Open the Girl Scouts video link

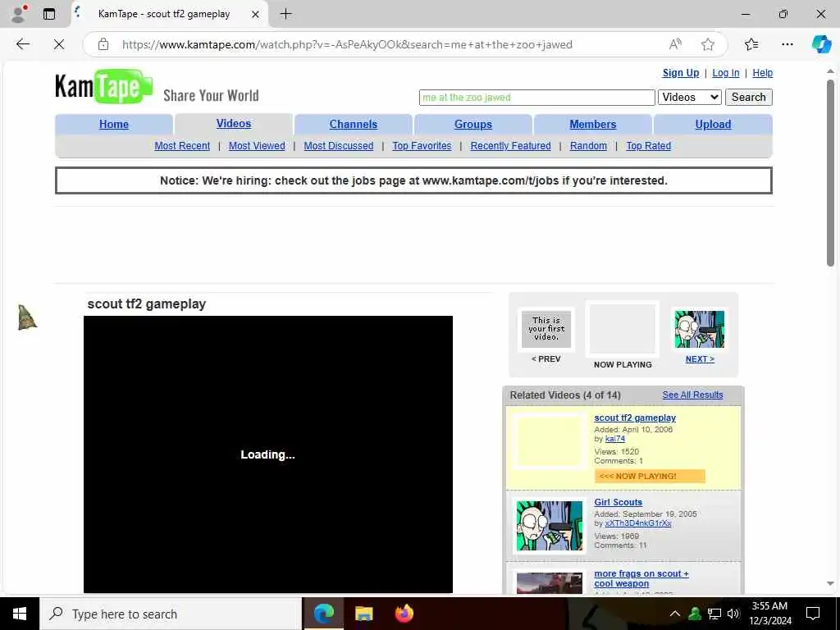[x=618, y=503]
